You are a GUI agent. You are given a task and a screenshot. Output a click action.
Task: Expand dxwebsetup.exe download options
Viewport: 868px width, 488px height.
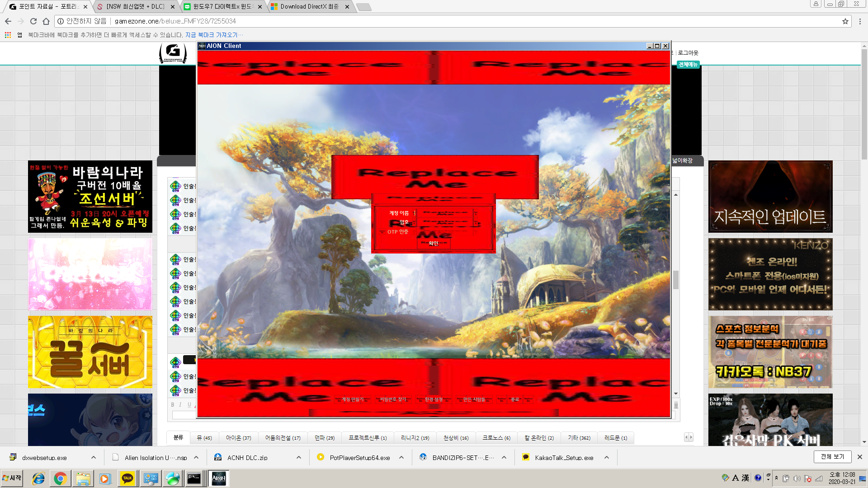pos(94,457)
